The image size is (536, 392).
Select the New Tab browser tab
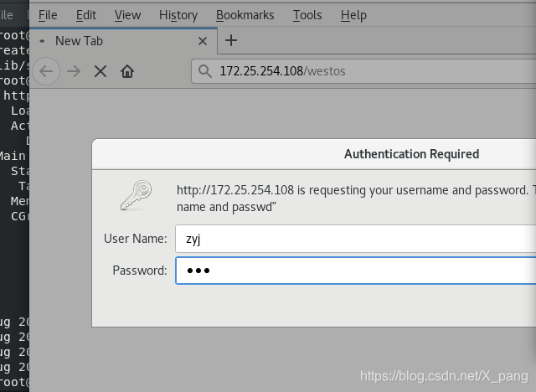pyautogui.click(x=123, y=41)
